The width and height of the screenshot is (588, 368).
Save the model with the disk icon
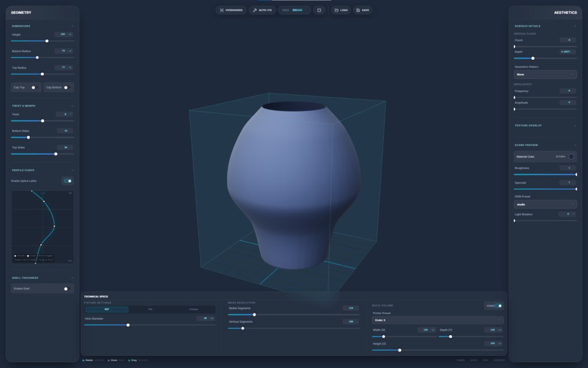pyautogui.click(x=362, y=10)
